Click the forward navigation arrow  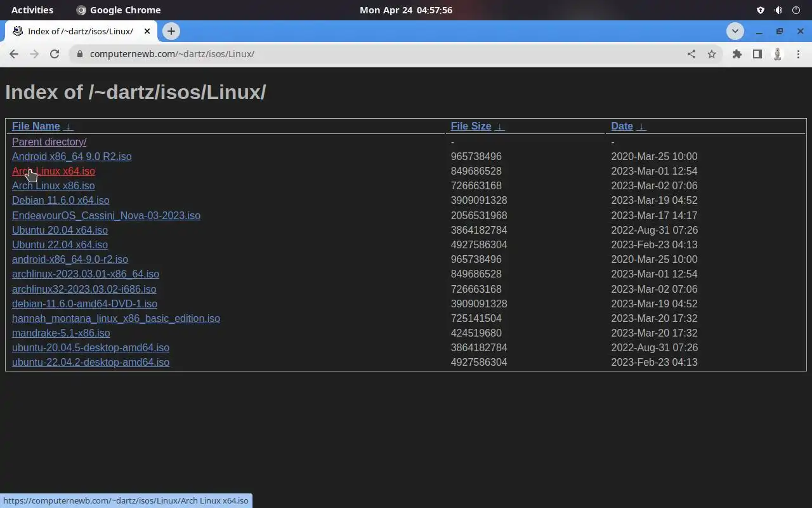point(34,54)
